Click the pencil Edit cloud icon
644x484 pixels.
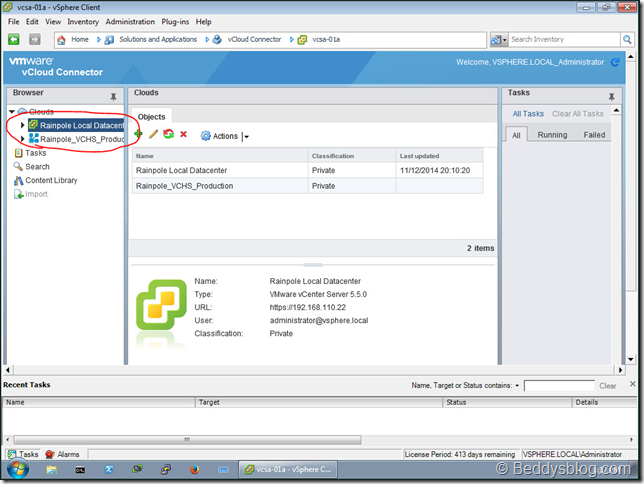click(153, 134)
